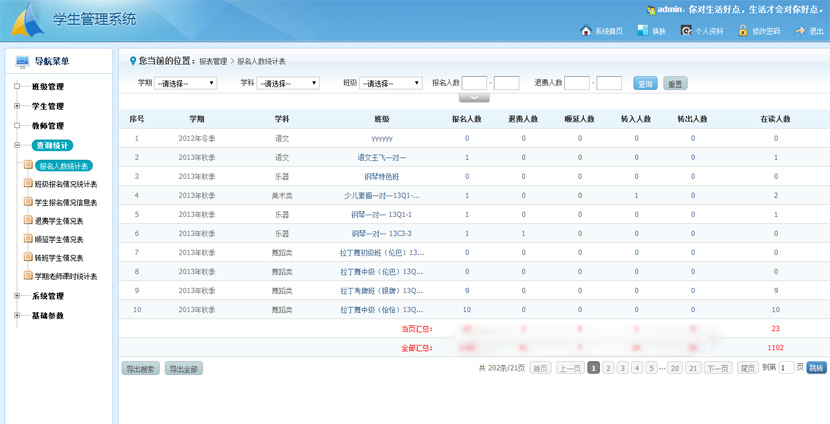Click the 在读人数 column header

coord(775,119)
